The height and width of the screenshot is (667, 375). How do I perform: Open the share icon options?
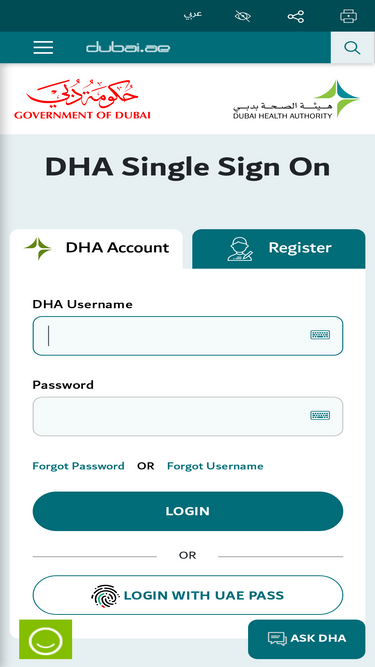(295, 17)
